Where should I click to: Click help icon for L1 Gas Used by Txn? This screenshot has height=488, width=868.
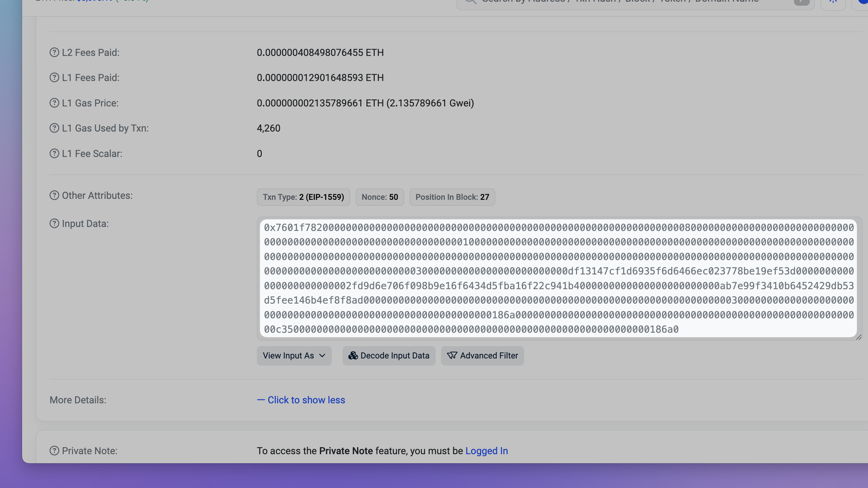pyautogui.click(x=54, y=128)
